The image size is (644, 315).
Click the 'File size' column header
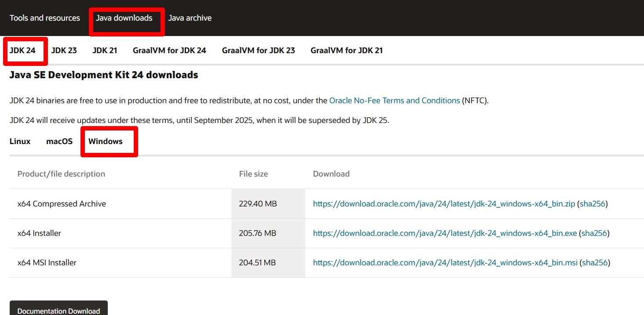pyautogui.click(x=253, y=174)
